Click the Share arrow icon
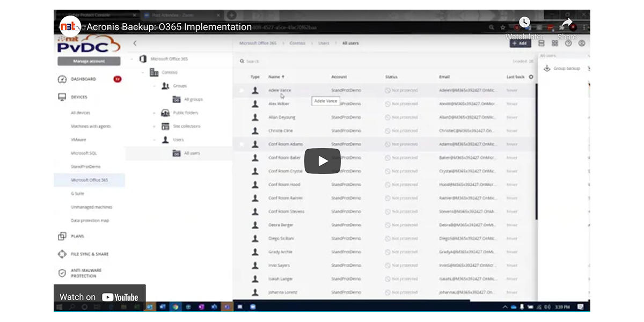 coord(567,23)
